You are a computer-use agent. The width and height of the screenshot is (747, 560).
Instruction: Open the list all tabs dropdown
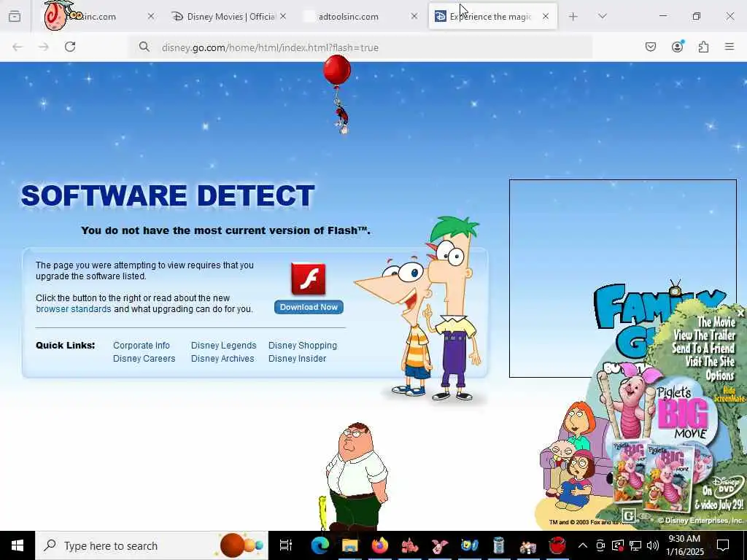click(602, 17)
